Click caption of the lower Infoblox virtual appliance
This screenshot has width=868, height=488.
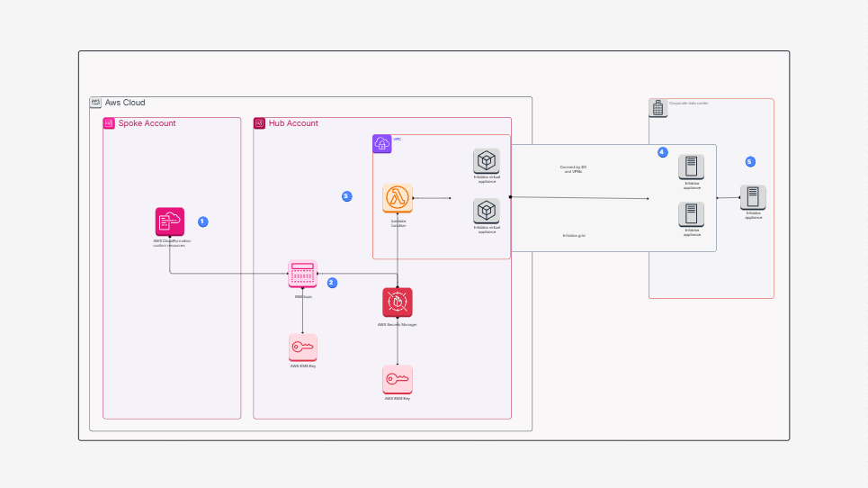pyautogui.click(x=488, y=230)
